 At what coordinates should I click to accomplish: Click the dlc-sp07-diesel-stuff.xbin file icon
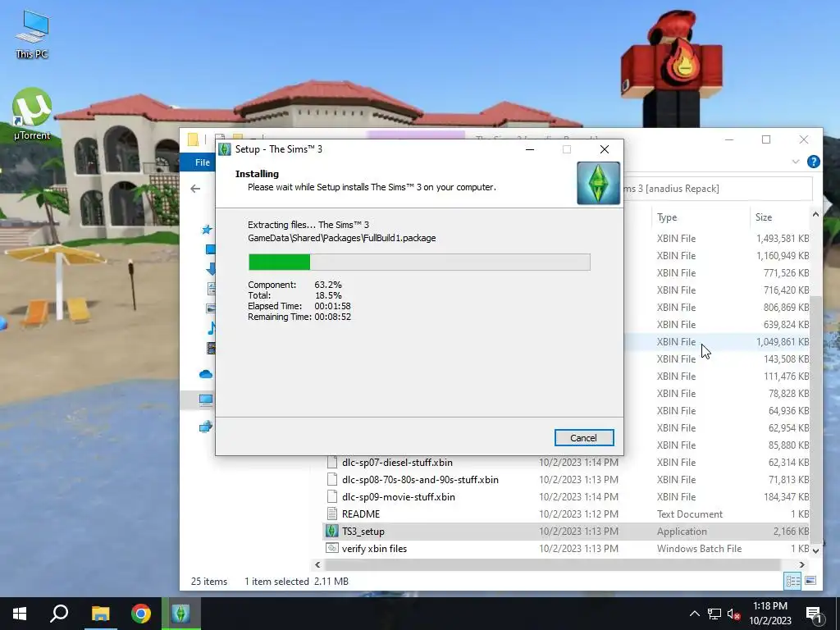point(332,463)
